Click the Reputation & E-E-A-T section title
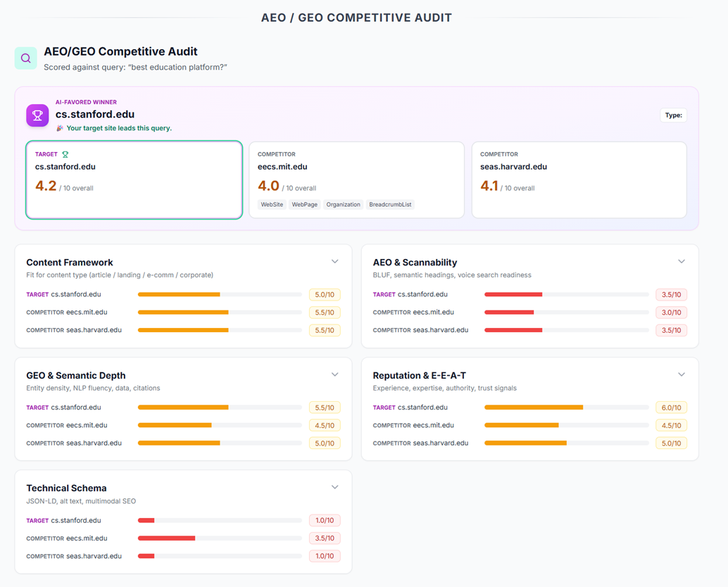Screen dimensions: 728x587 pyautogui.click(x=419, y=375)
